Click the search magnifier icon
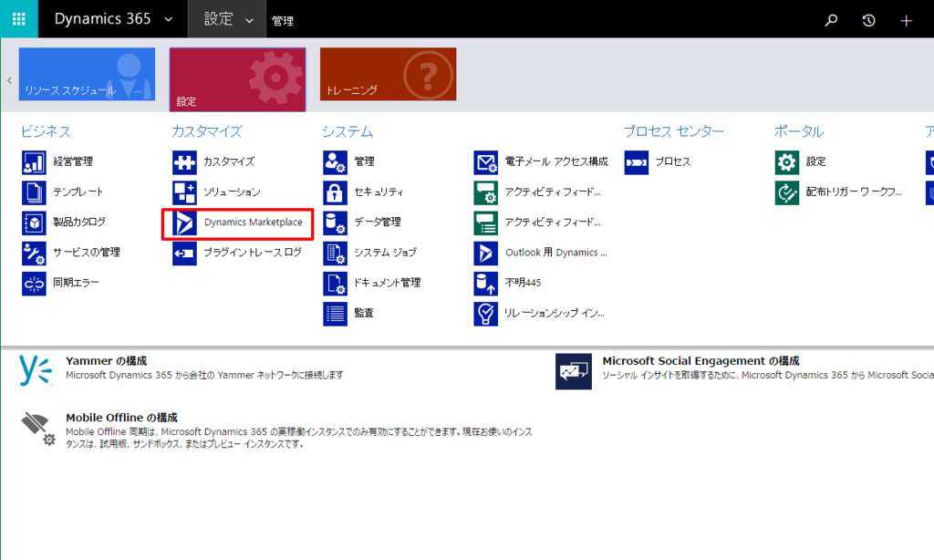The height and width of the screenshot is (560, 934). pyautogui.click(x=831, y=20)
